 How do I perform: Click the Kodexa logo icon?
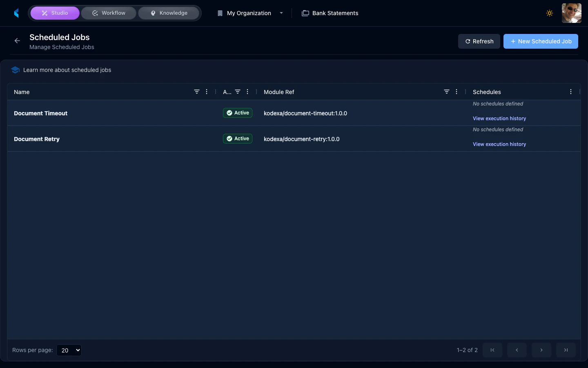[16, 13]
